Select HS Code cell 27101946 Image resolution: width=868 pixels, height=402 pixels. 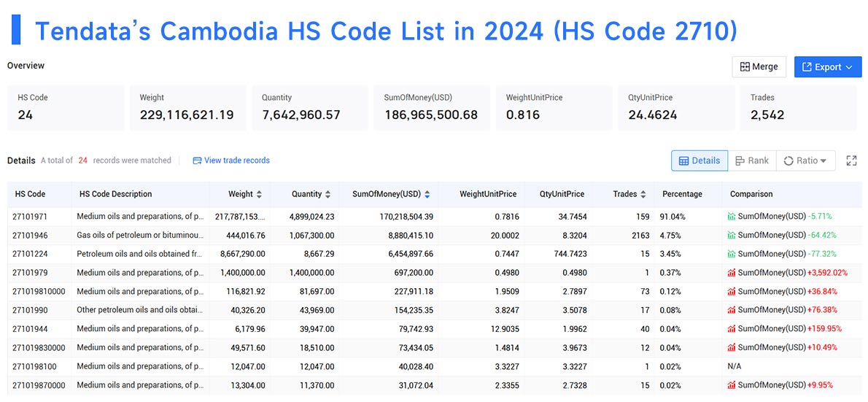coord(30,236)
